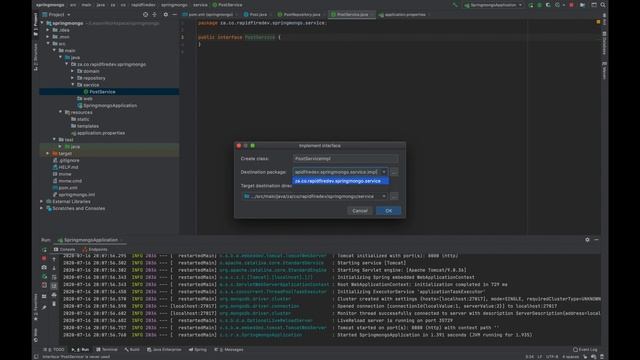Click the rerun icon in Run panel
Viewport: 640px width, 360px height.
[44, 249]
